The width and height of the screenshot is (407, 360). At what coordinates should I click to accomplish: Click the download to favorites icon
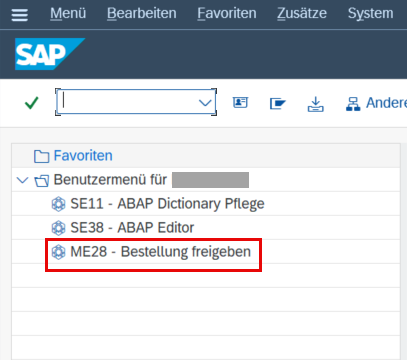pyautogui.click(x=315, y=104)
